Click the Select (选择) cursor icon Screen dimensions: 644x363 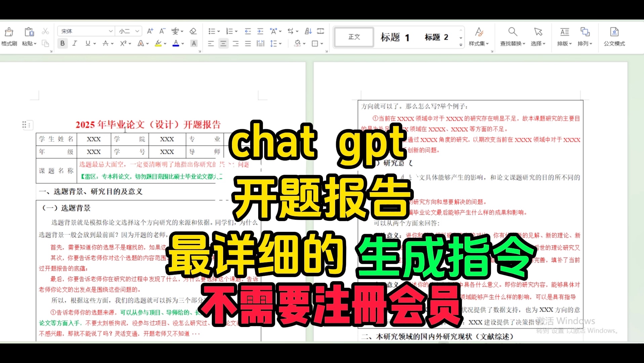(538, 32)
